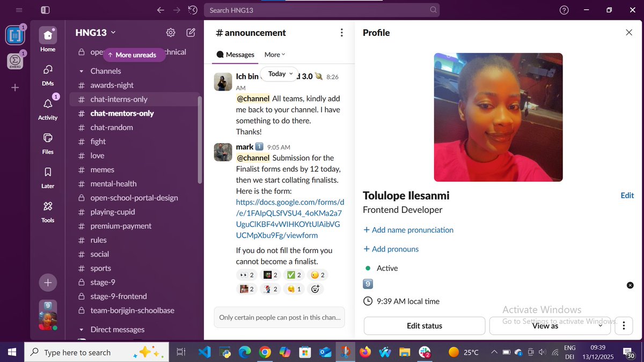Open workspace preferences via the gear icon

pos(171,32)
